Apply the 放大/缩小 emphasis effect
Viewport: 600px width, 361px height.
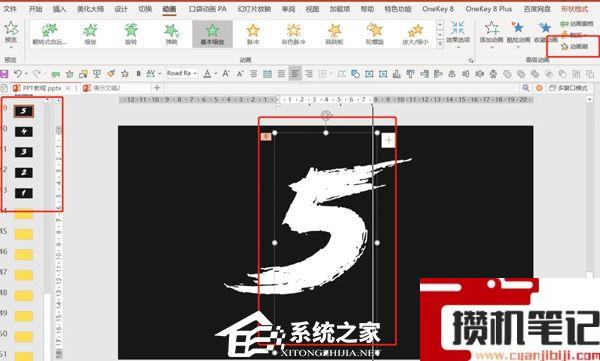(x=415, y=34)
